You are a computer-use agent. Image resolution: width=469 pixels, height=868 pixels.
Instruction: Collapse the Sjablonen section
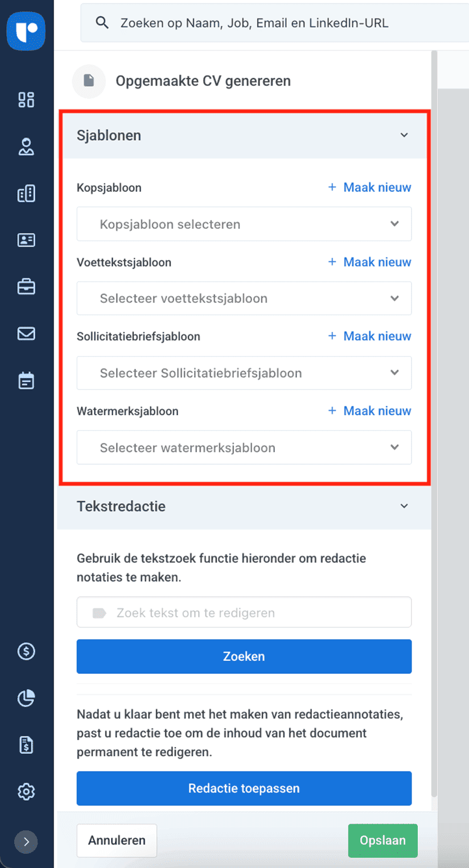pos(404,136)
